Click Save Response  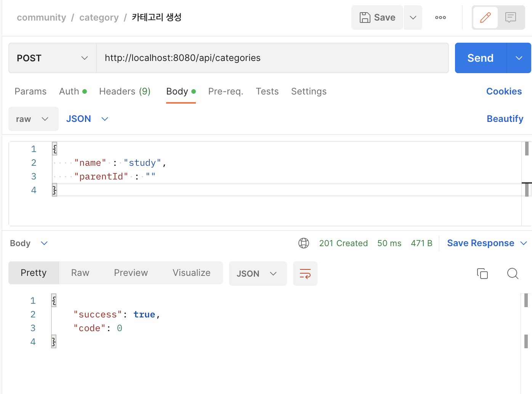pos(481,243)
